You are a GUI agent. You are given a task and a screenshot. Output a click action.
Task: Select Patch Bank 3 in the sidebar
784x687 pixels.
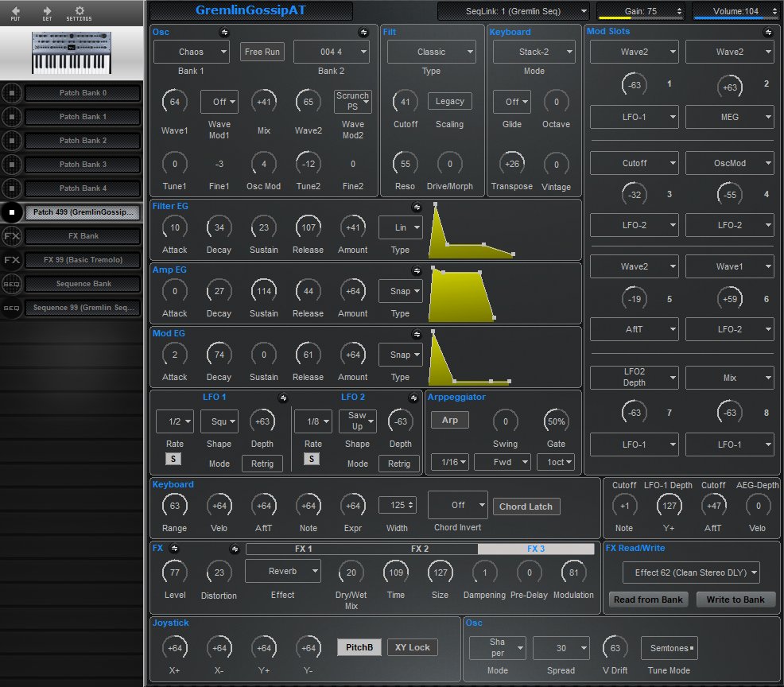coord(83,165)
